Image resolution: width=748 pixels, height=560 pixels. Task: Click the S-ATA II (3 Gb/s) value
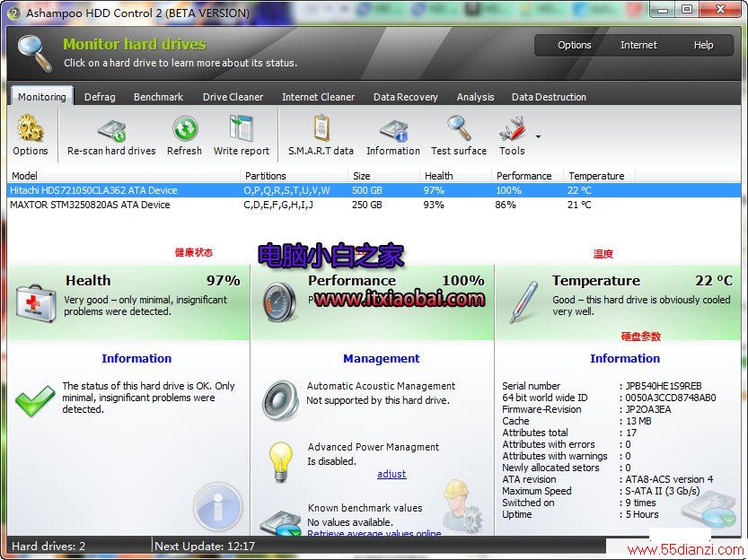tap(663, 491)
